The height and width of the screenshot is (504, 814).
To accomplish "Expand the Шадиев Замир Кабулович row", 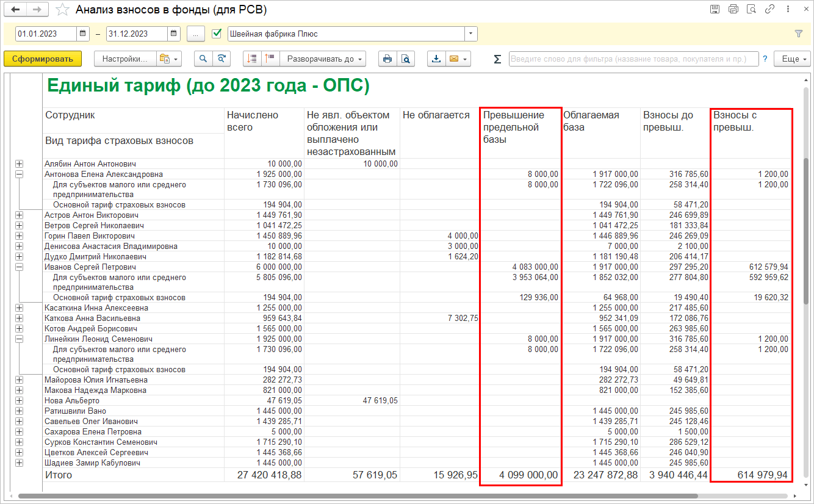I will point(19,463).
